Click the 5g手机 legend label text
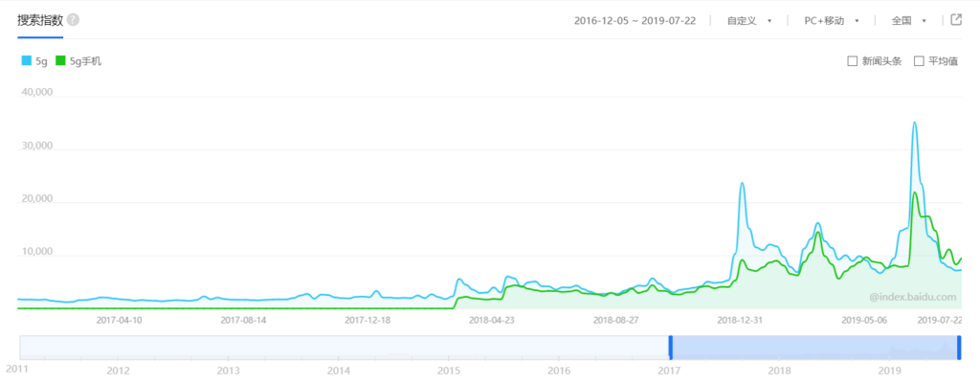The image size is (980, 382). [x=85, y=61]
